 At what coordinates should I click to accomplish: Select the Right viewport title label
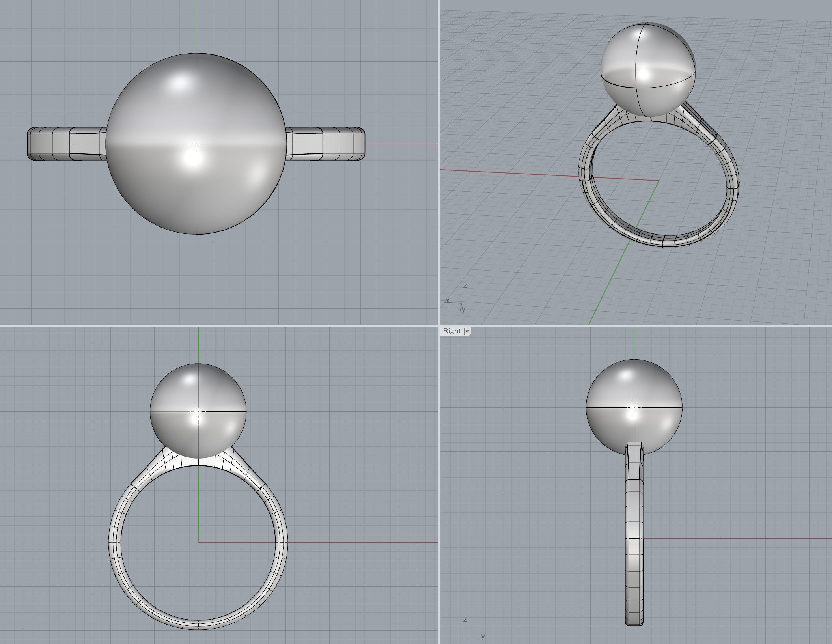point(452,331)
